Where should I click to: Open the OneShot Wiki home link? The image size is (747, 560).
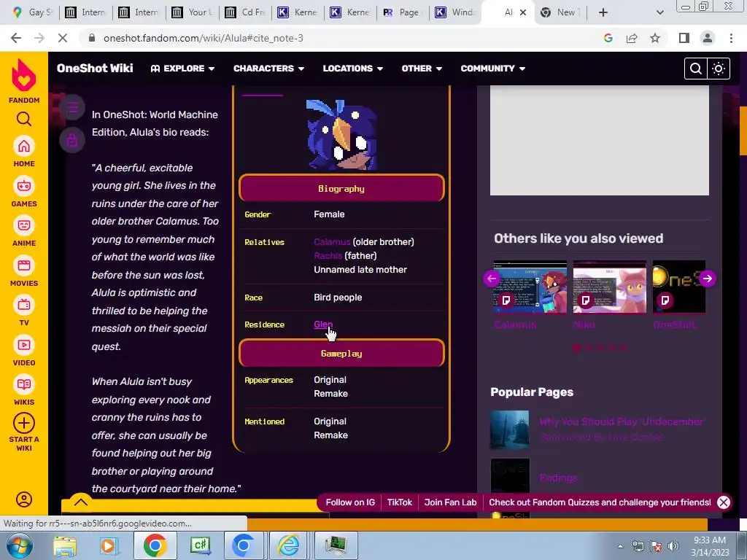[x=95, y=69]
